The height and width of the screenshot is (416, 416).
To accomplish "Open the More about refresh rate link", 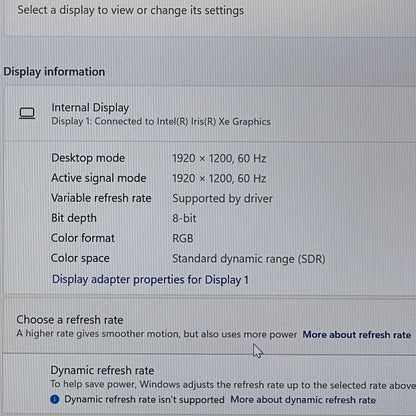I will [x=357, y=334].
